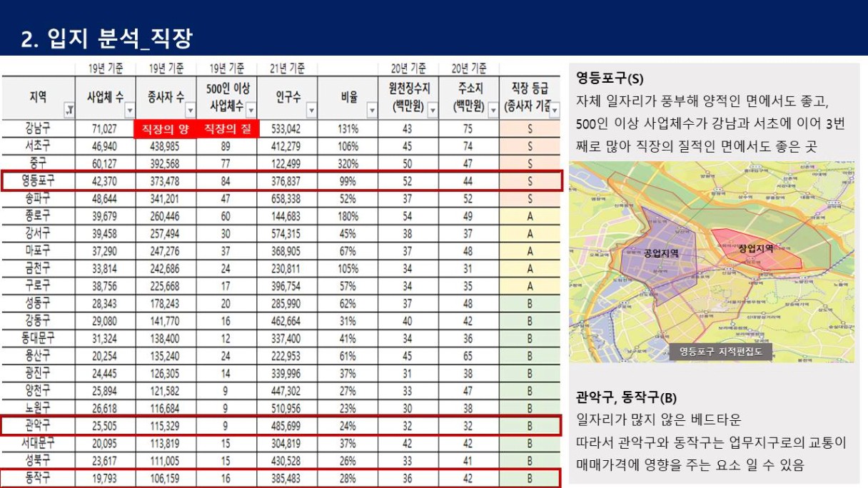
Task: Select the 392,568 cell
Action: (x=166, y=163)
